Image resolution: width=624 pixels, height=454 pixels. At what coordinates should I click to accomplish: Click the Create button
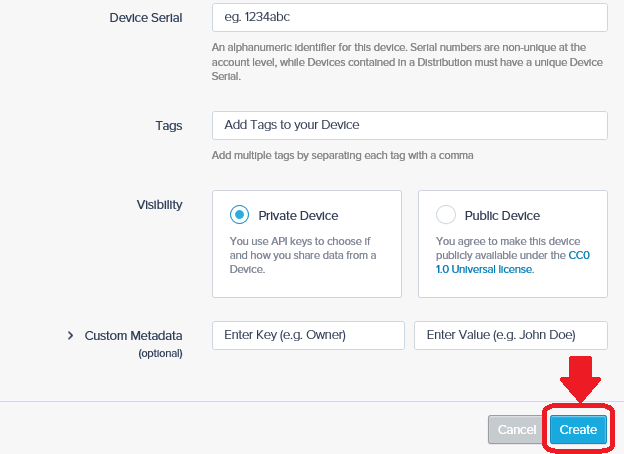578,430
